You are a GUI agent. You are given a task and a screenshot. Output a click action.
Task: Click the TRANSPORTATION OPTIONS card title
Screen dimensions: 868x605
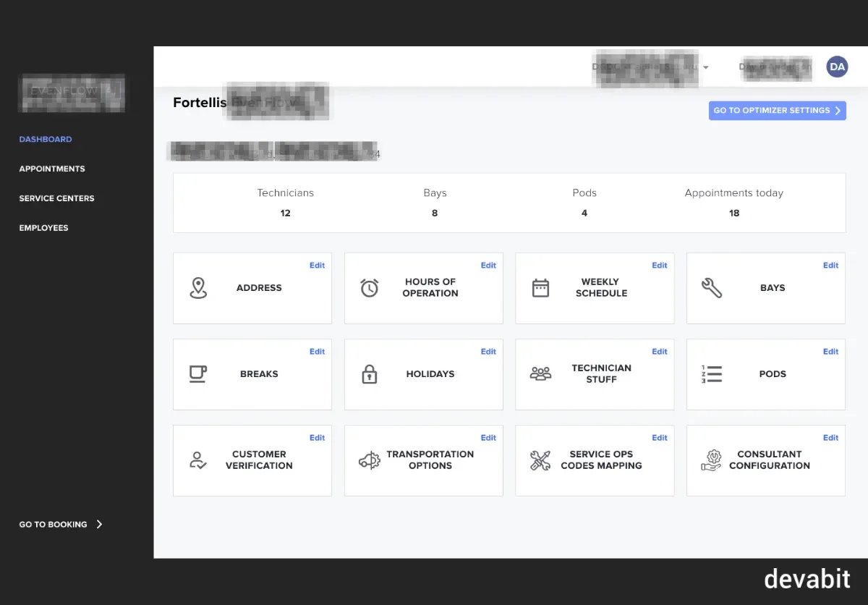click(x=430, y=460)
